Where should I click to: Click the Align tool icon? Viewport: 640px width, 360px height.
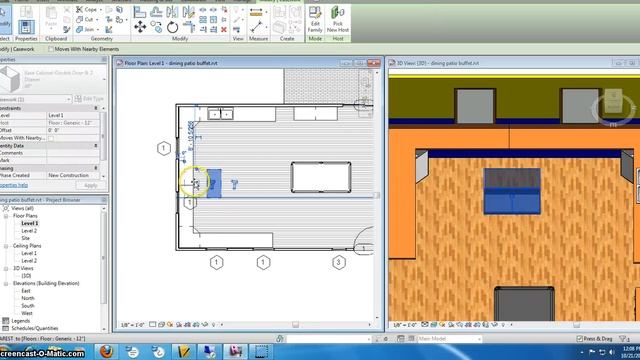(140, 12)
